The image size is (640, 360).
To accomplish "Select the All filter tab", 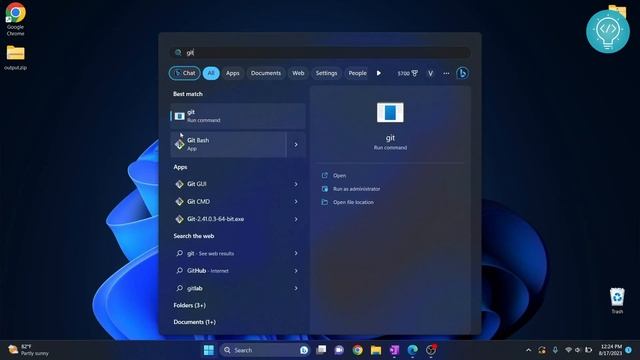I will pyautogui.click(x=211, y=73).
